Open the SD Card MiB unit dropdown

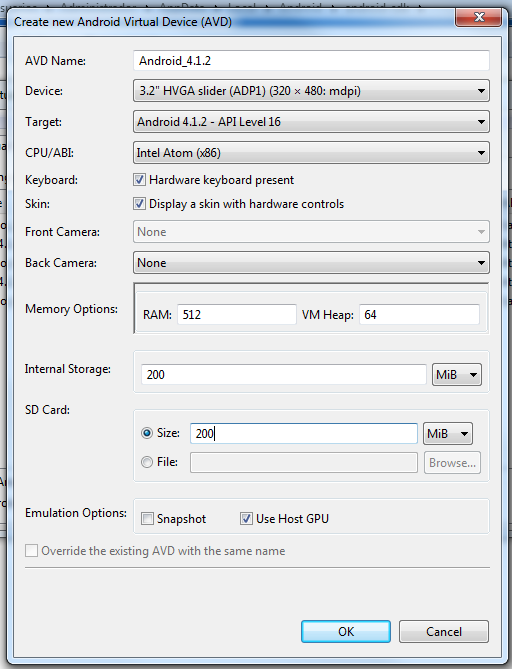[x=448, y=433]
